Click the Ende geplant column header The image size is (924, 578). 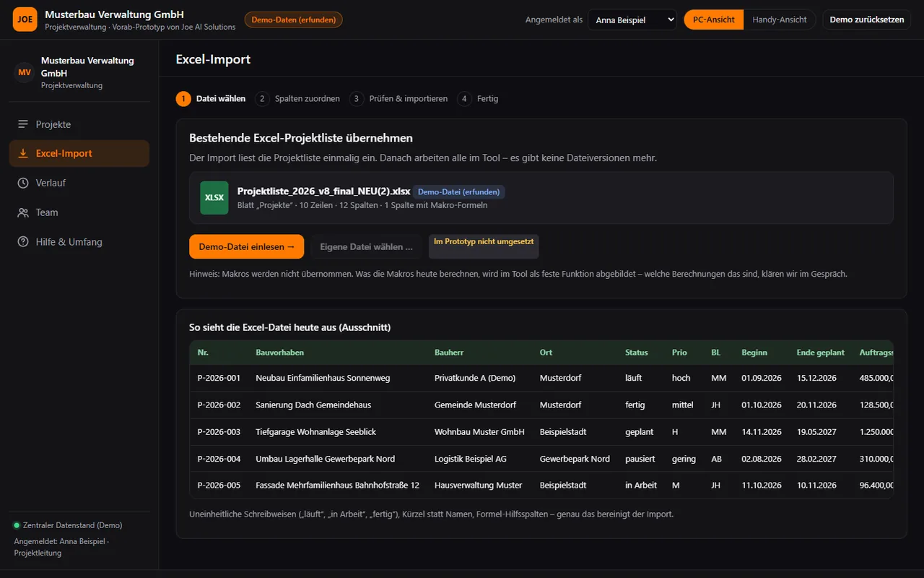tap(821, 353)
